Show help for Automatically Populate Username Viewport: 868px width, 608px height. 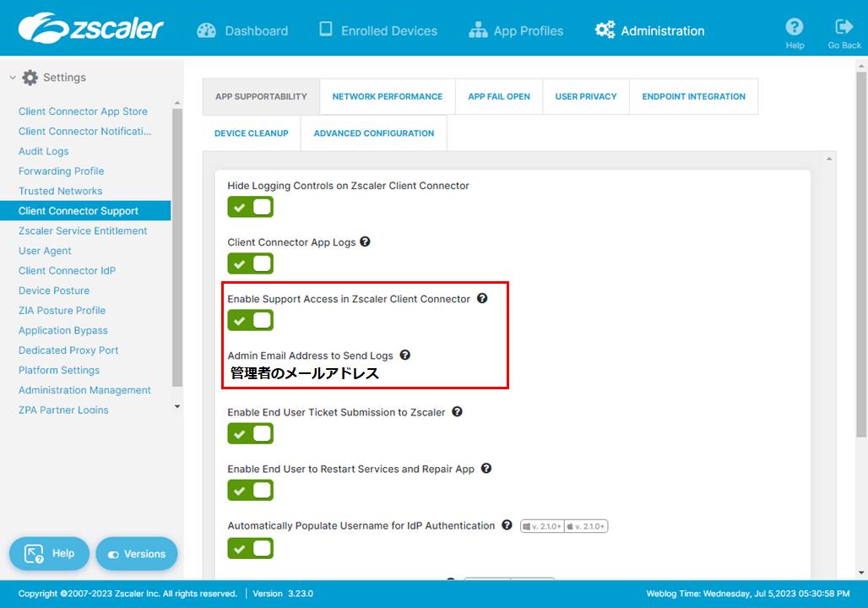507,525
